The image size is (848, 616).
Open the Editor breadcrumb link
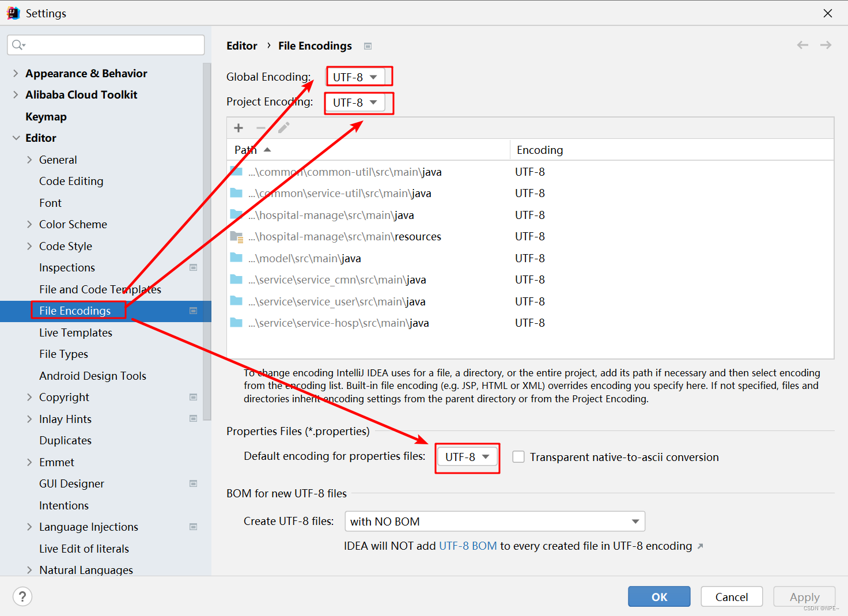click(x=242, y=46)
